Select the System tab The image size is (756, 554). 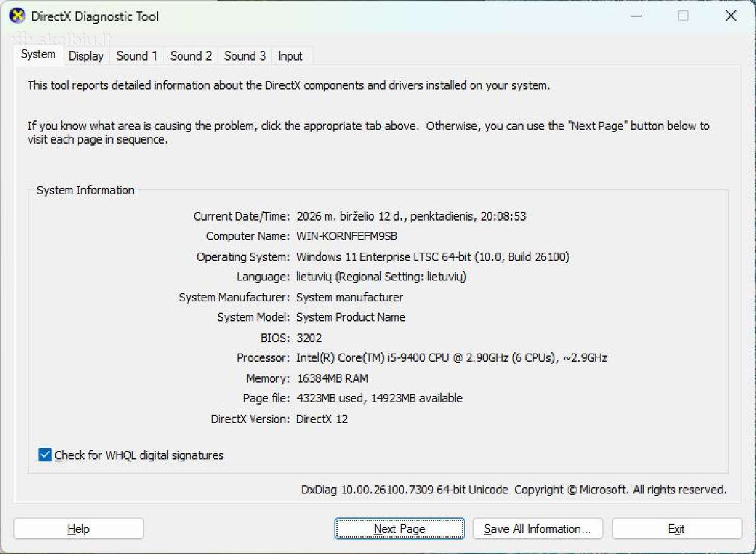click(x=38, y=54)
